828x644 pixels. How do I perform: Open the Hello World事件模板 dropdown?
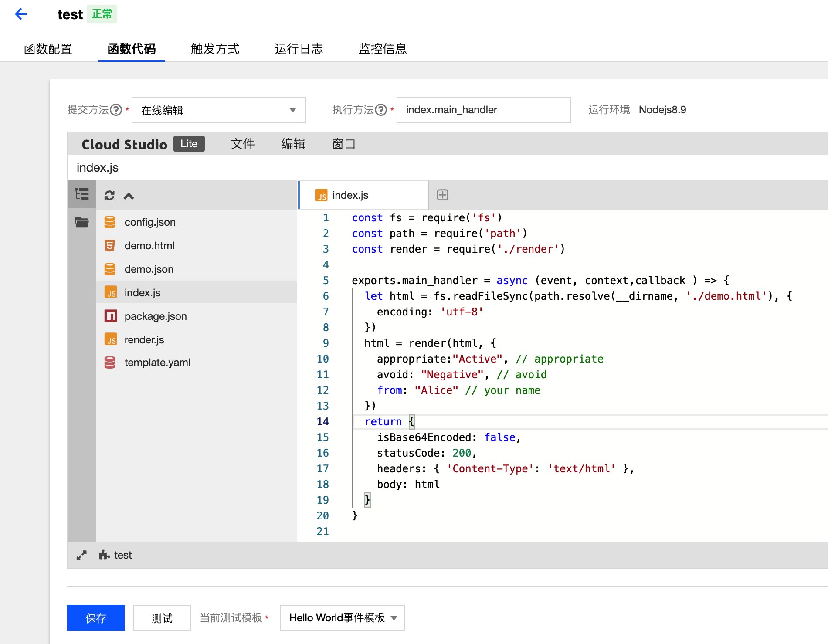click(x=343, y=618)
